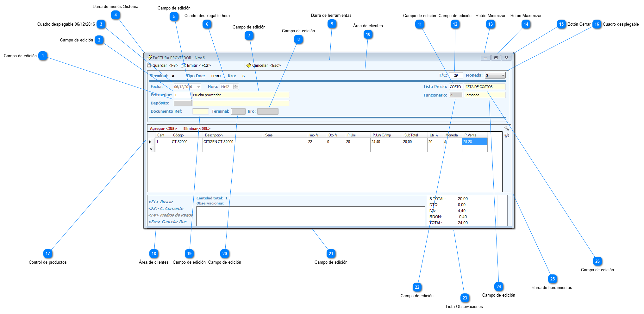Viewport: 644px width, 314px height.
Task: Click the IVA value 4,40
Action: point(462,211)
